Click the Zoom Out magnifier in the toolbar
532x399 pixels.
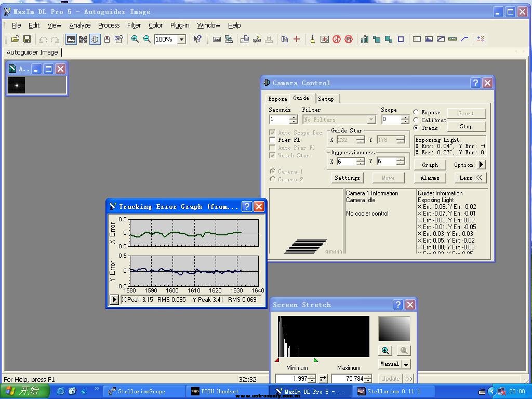coord(147,39)
